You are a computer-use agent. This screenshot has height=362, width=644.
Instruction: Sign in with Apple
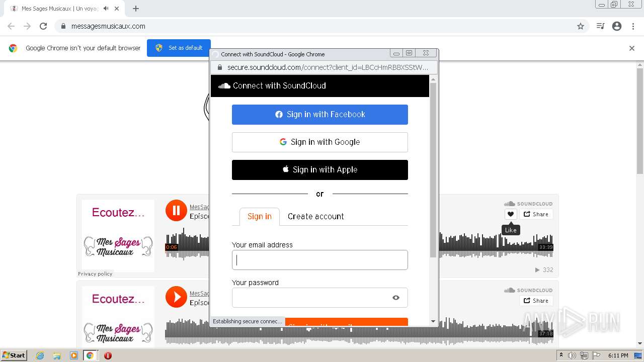[x=319, y=170]
